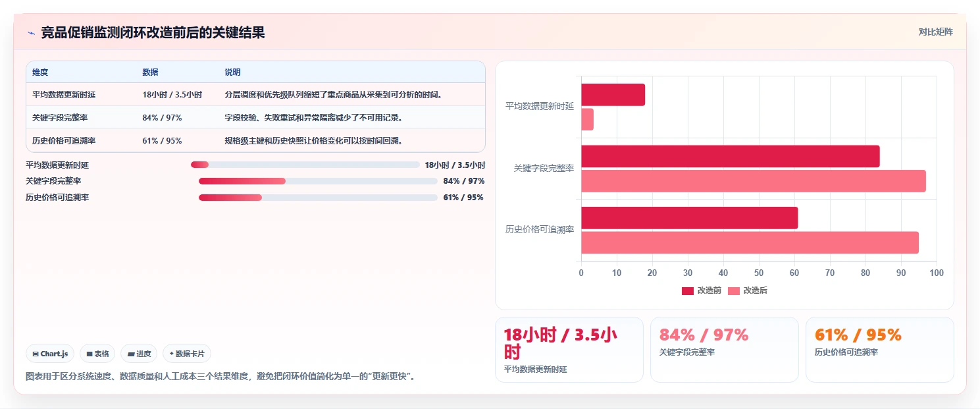
Task: Click the chart y-axis label 历史价格可追溯率
Action: [x=540, y=230]
